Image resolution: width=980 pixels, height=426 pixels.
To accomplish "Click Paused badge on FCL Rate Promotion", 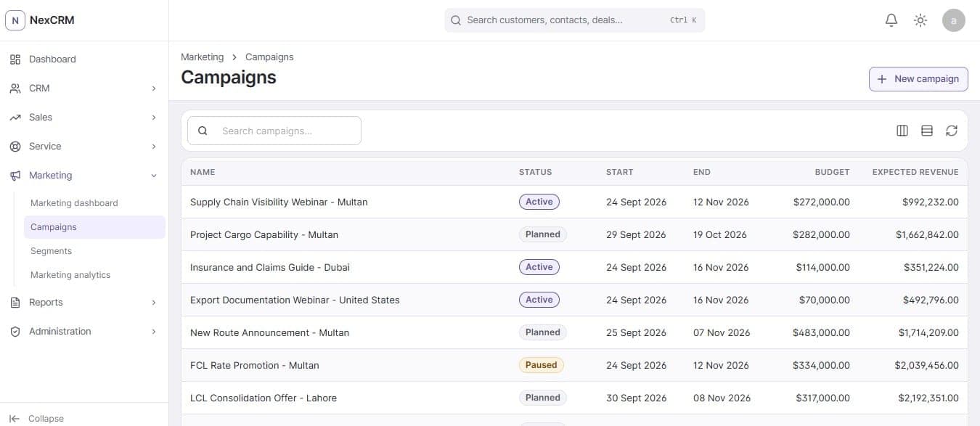I will (542, 365).
